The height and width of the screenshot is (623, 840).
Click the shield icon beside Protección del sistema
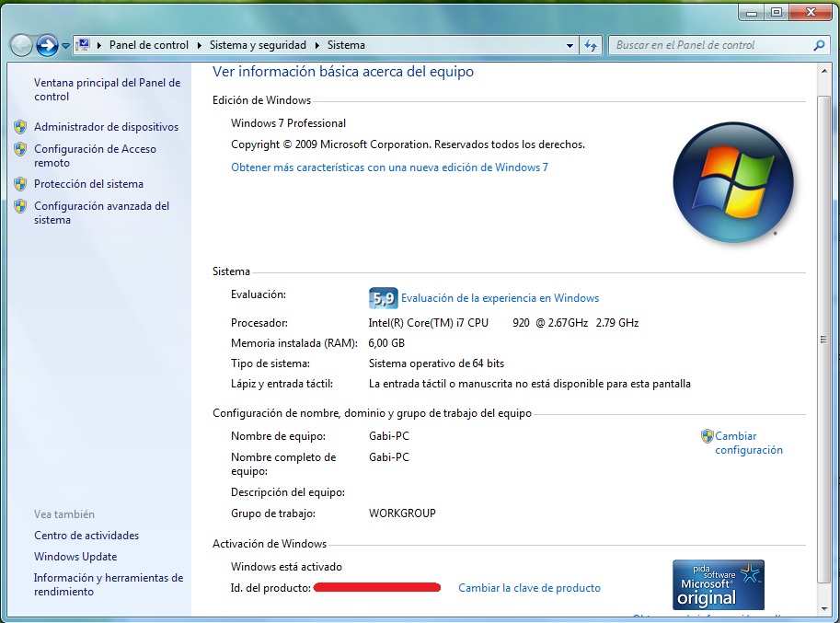[20, 184]
